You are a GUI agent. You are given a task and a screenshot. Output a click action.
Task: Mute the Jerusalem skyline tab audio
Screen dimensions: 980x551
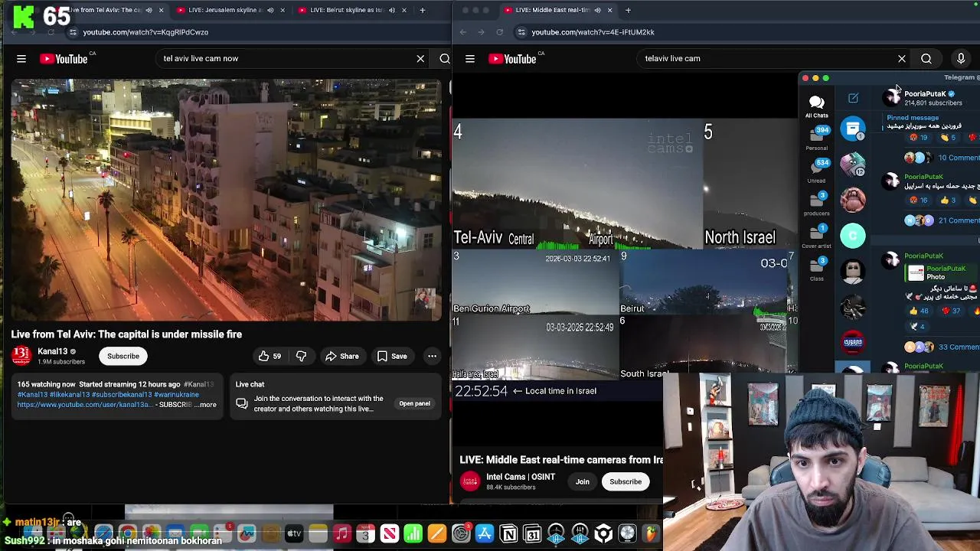(x=269, y=10)
